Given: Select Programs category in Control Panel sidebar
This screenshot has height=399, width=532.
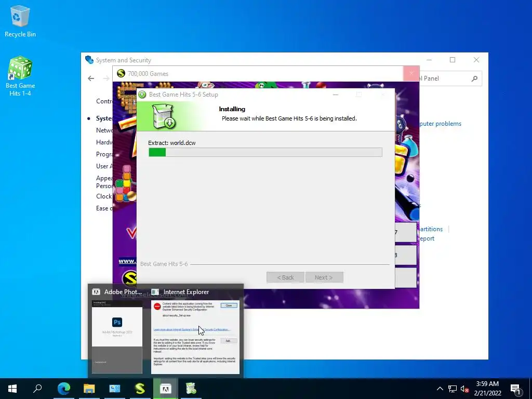Looking at the screenshot, I should pos(104,154).
